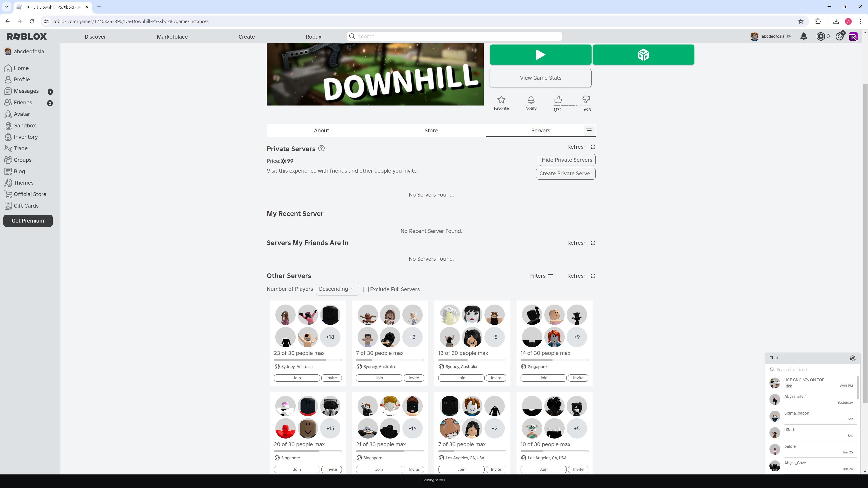Click the Notify bell icon

click(531, 100)
